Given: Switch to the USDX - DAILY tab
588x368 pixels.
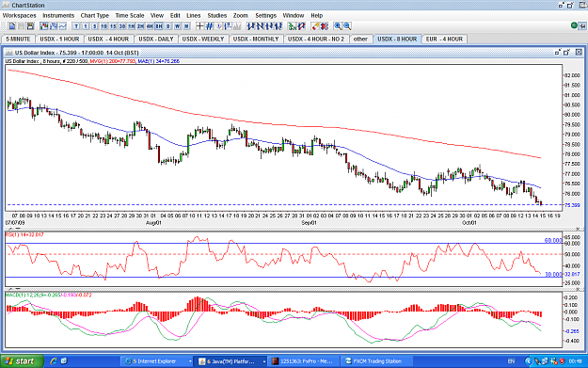Looking at the screenshot, I should (x=156, y=39).
